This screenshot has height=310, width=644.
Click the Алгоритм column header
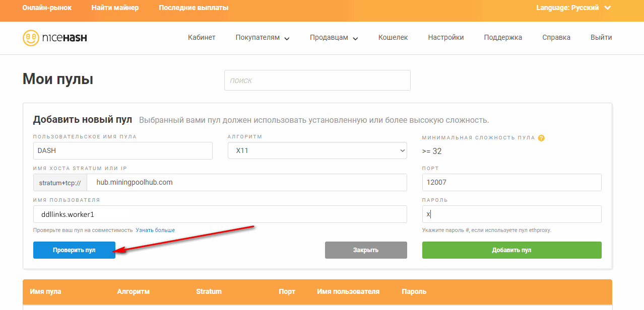coord(134,291)
